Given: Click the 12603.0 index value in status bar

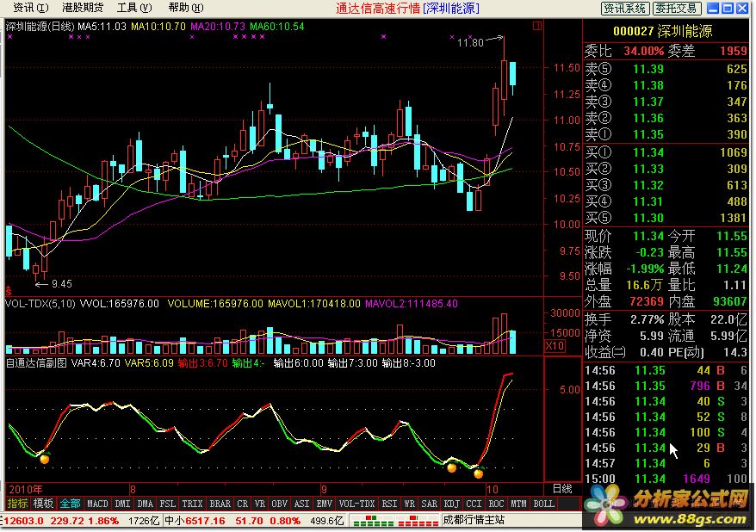Looking at the screenshot, I should click(x=23, y=521).
